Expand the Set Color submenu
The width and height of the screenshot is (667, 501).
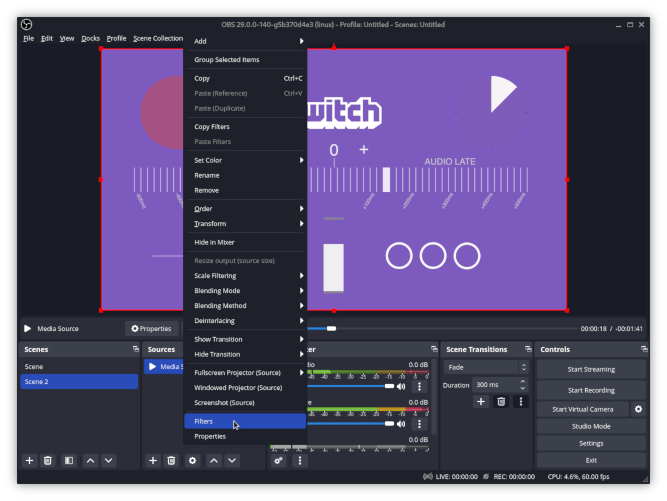pos(245,160)
